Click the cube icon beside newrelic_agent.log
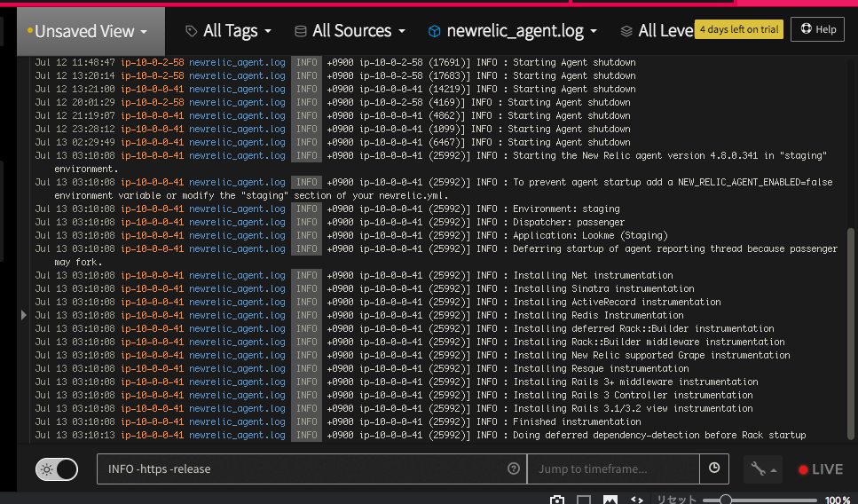Viewport: 858px width, 504px height. click(434, 31)
